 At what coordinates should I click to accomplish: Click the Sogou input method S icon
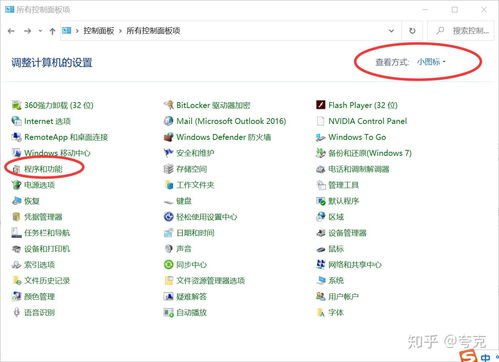469,356
